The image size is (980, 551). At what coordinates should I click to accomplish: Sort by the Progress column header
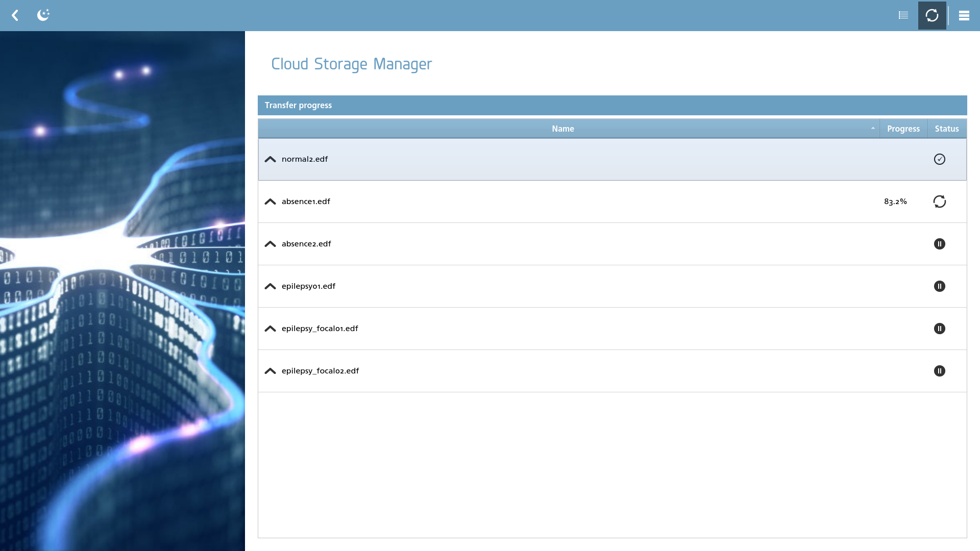[x=903, y=129]
